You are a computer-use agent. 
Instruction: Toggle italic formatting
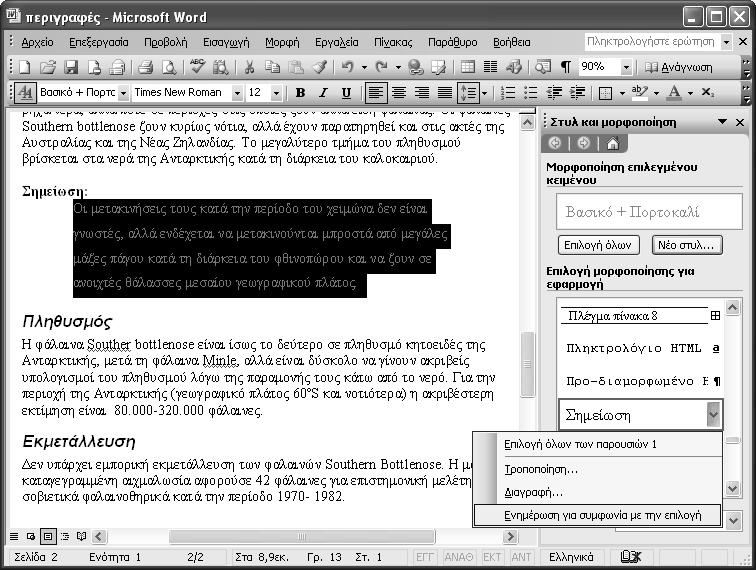[x=323, y=93]
